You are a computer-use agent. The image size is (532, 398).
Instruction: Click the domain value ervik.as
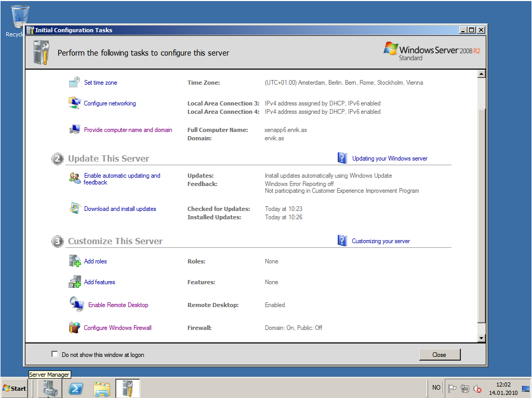(274, 138)
